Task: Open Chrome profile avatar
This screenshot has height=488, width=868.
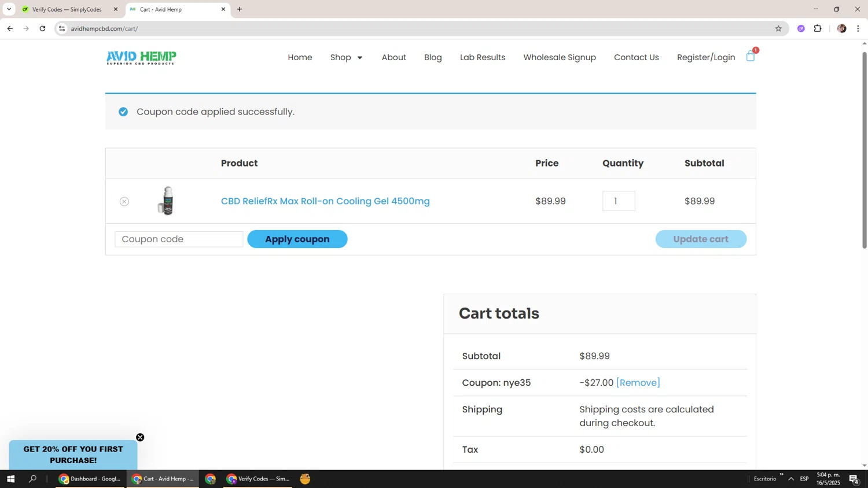Action: (842, 28)
